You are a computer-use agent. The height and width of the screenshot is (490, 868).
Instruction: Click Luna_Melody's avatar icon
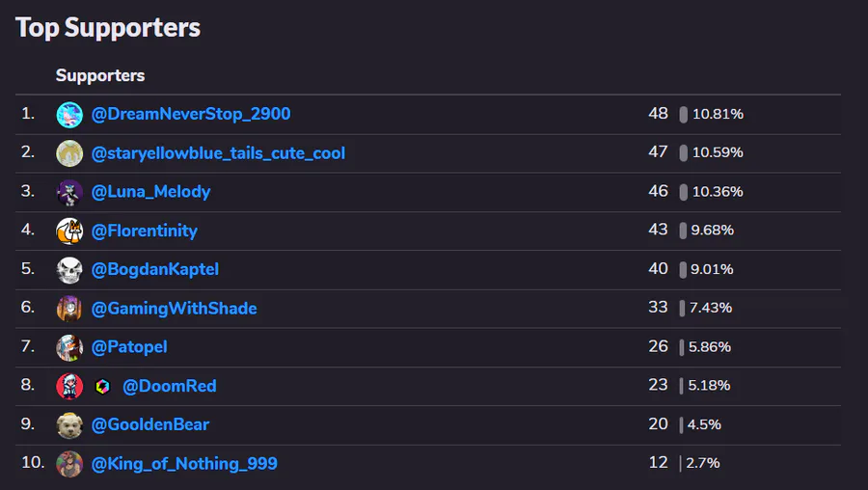[69, 192]
